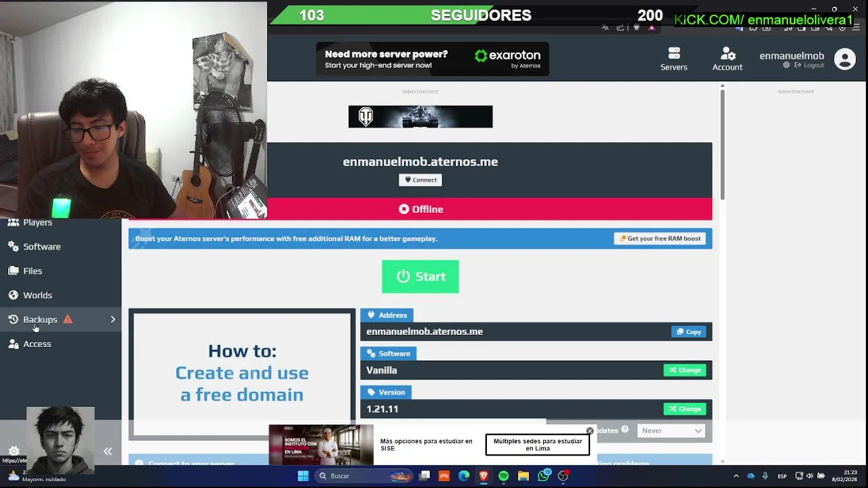Show hidden system tray icons
This screenshot has height=488, width=868.
tap(736, 476)
